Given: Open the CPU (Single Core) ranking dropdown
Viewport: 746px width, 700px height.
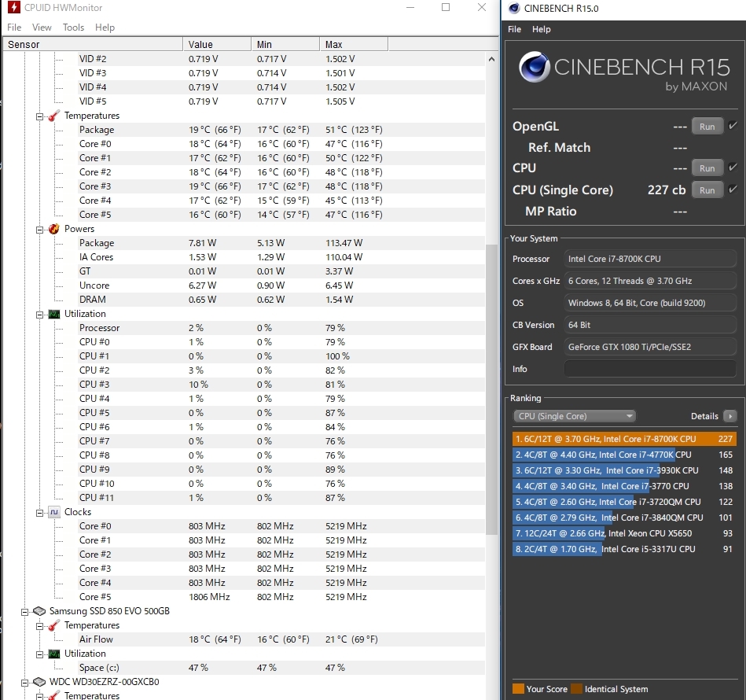Looking at the screenshot, I should pos(574,416).
